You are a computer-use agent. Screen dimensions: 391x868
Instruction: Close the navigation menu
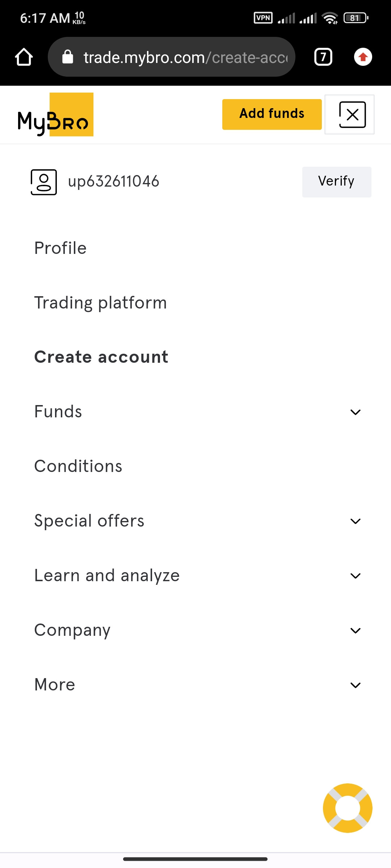click(x=352, y=115)
